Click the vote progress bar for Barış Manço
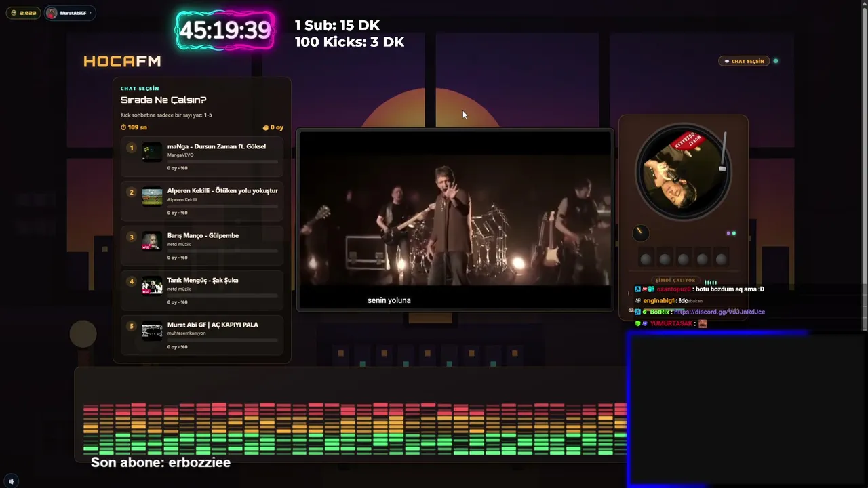This screenshot has height=488, width=868. [x=222, y=251]
